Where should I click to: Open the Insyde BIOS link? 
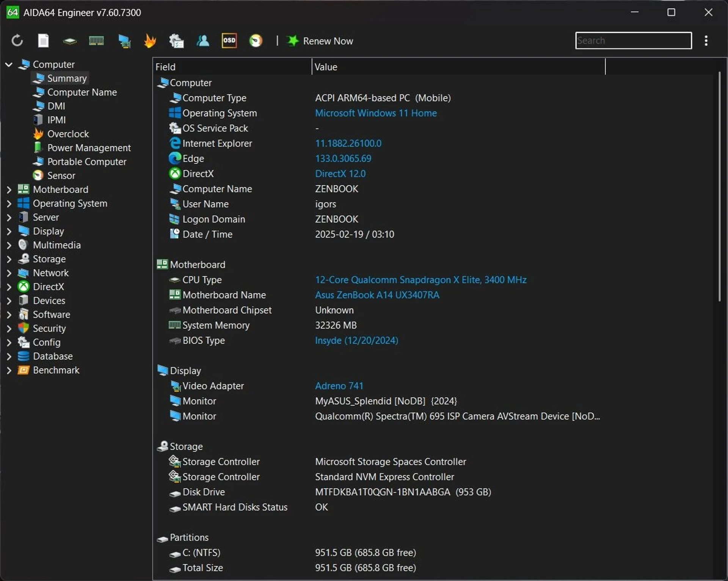pyautogui.click(x=356, y=341)
